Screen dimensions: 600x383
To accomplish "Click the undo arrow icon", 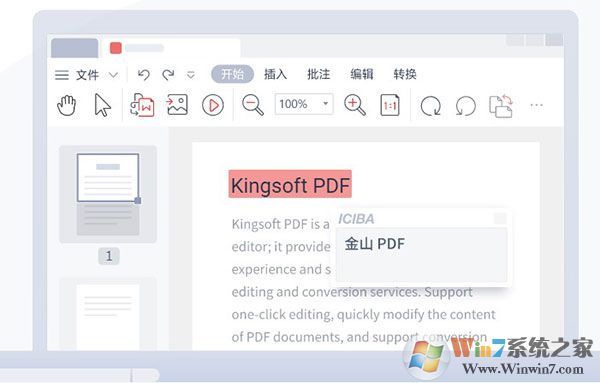I will tap(143, 75).
